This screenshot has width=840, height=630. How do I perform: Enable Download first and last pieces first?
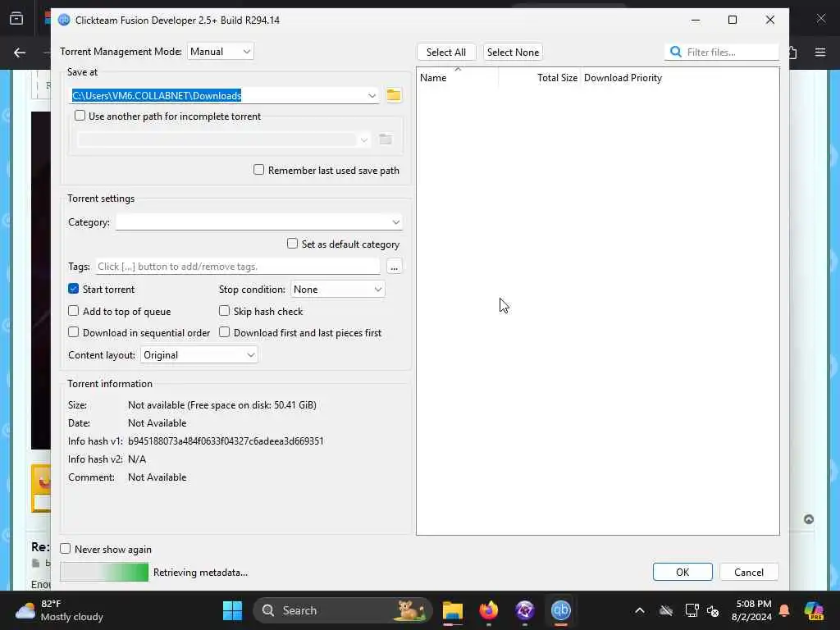coord(225,332)
